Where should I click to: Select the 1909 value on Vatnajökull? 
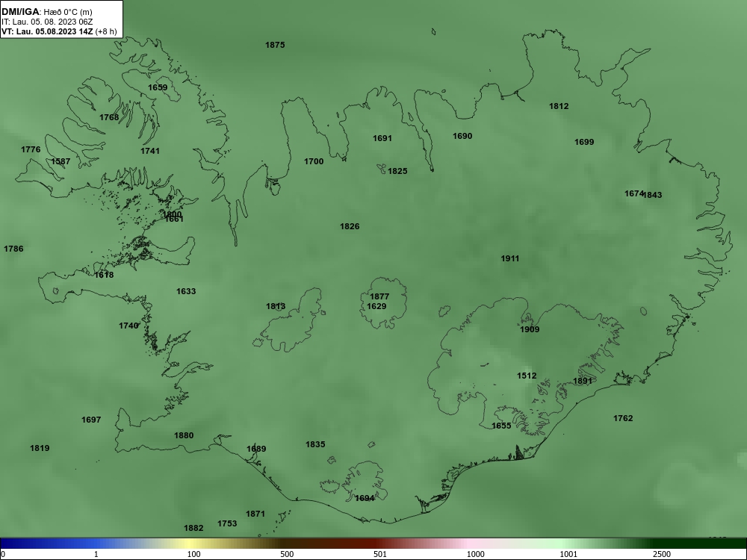click(530, 329)
